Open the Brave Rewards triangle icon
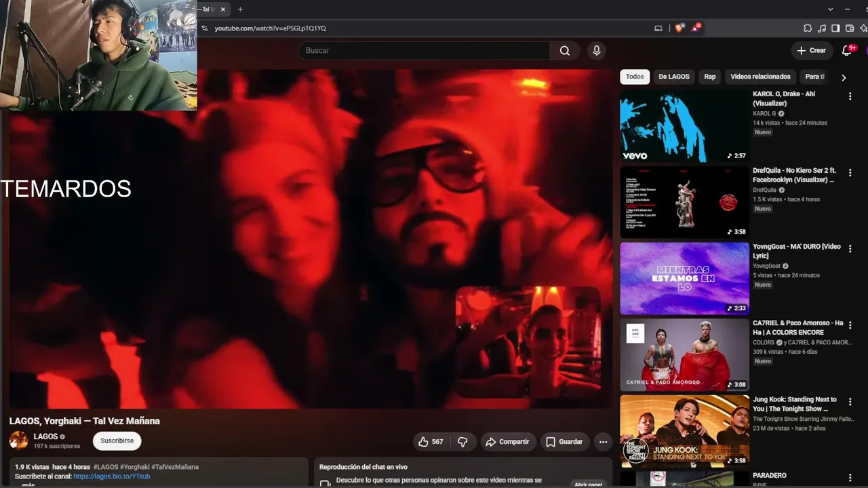868x488 pixels. pos(696,28)
